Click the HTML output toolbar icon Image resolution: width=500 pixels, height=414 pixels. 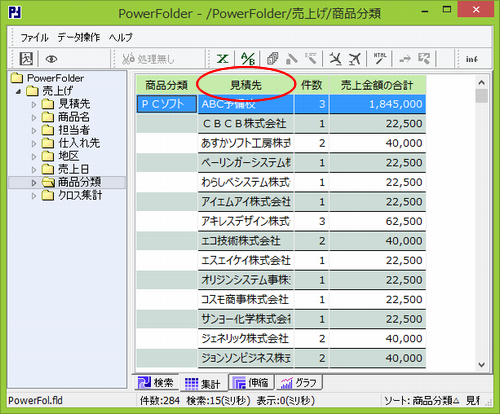tap(380, 59)
